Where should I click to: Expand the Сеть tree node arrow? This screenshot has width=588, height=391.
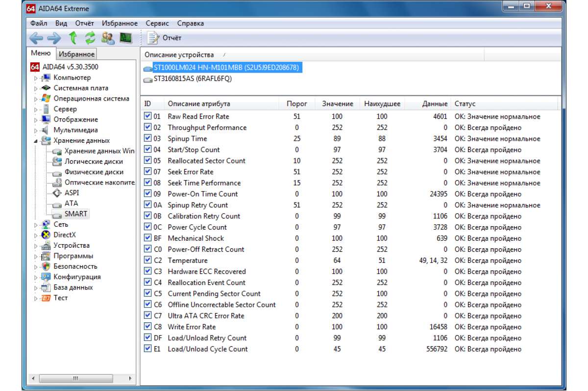35,225
